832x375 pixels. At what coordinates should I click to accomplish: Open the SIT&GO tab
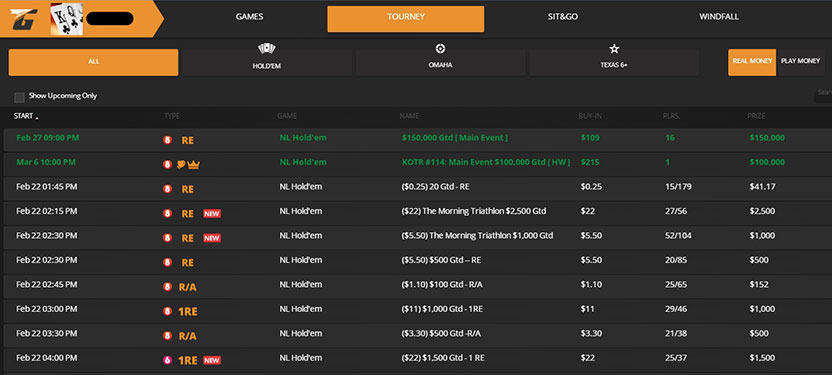[563, 17]
